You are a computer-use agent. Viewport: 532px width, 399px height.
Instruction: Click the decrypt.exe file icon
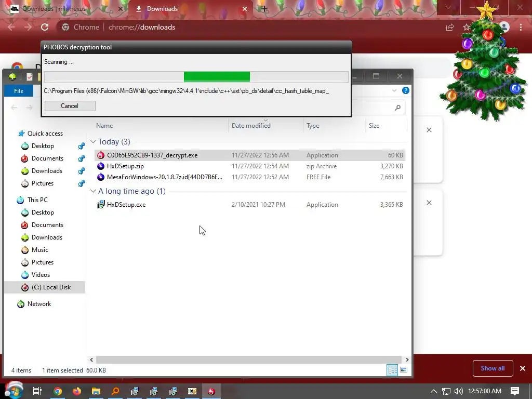tap(101, 155)
